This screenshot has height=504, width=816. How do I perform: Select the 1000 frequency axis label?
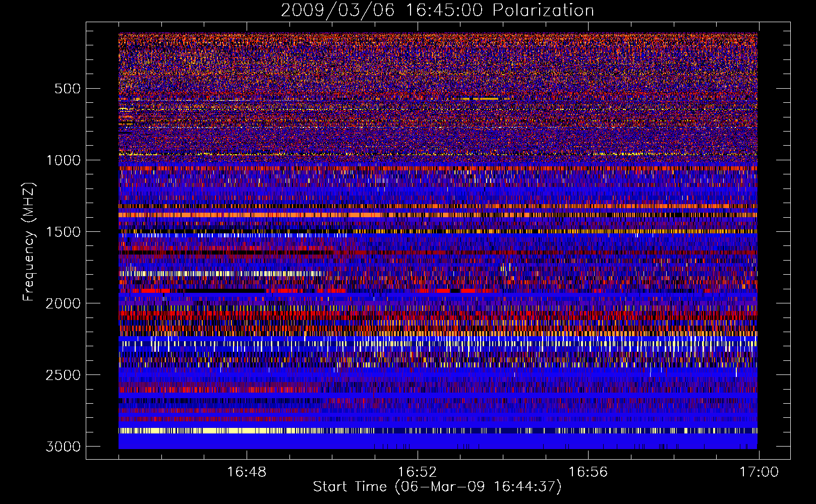[64, 160]
